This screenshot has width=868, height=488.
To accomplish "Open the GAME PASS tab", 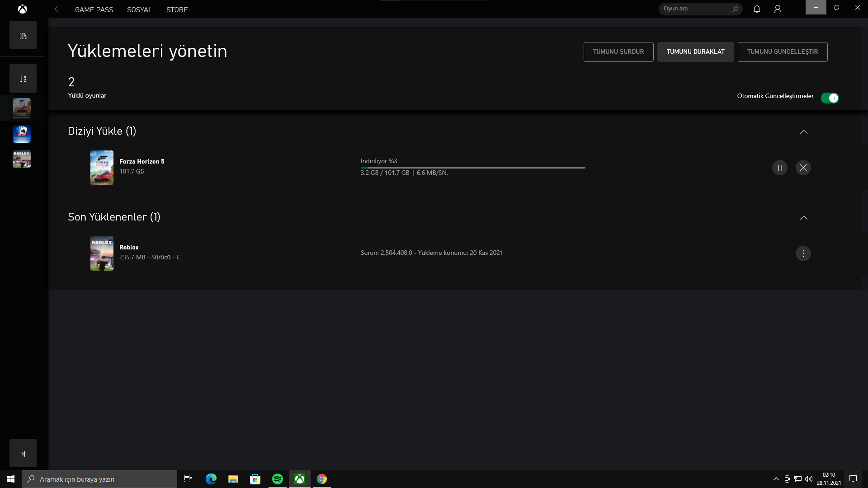I will [x=94, y=9].
